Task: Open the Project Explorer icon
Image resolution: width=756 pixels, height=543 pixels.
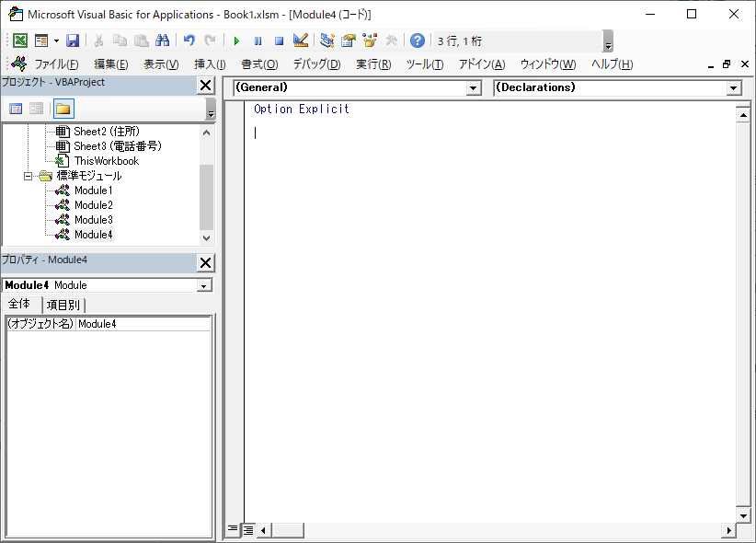Action: [327, 40]
